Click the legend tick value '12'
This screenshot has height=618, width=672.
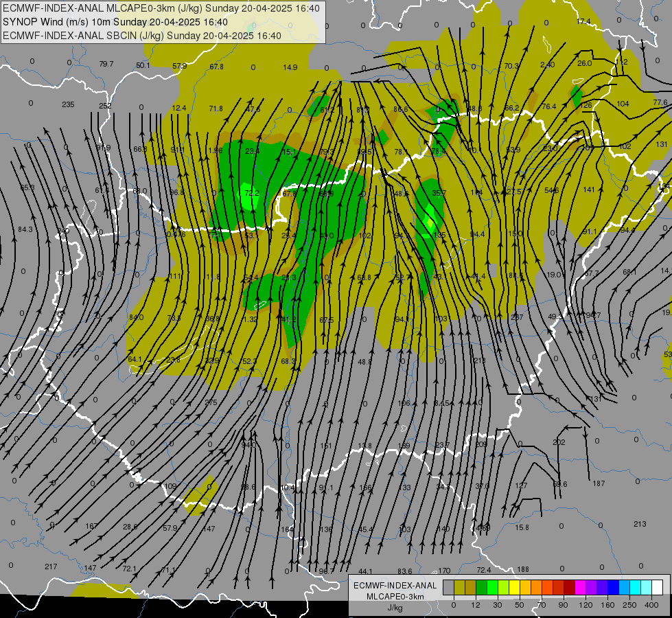[x=475, y=605]
